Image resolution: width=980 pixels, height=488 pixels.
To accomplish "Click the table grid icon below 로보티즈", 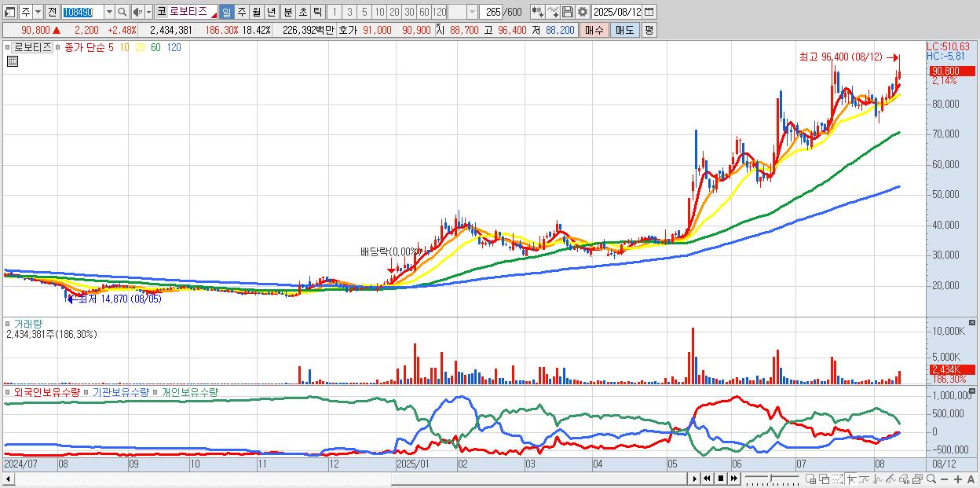I will 13,61.
